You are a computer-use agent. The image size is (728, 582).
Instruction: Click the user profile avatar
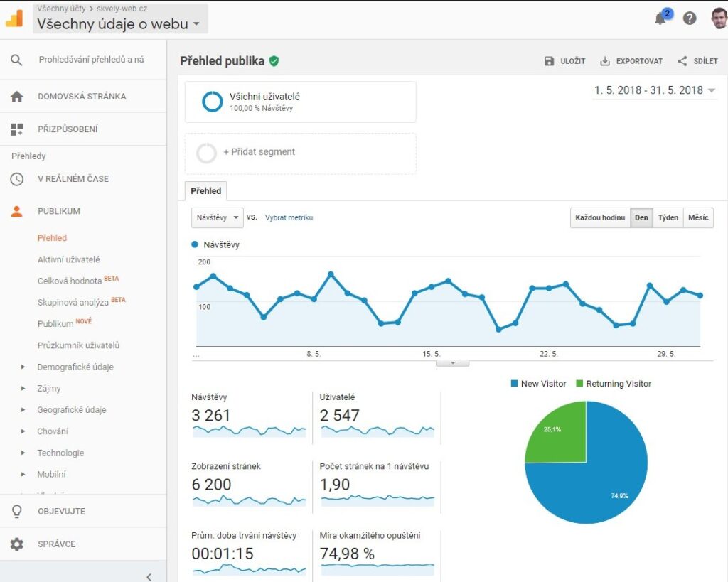(719, 18)
